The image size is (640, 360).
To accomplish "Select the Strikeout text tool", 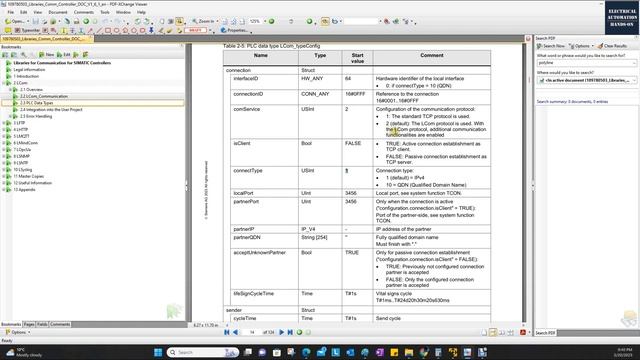I will pyautogui.click(x=72, y=31).
